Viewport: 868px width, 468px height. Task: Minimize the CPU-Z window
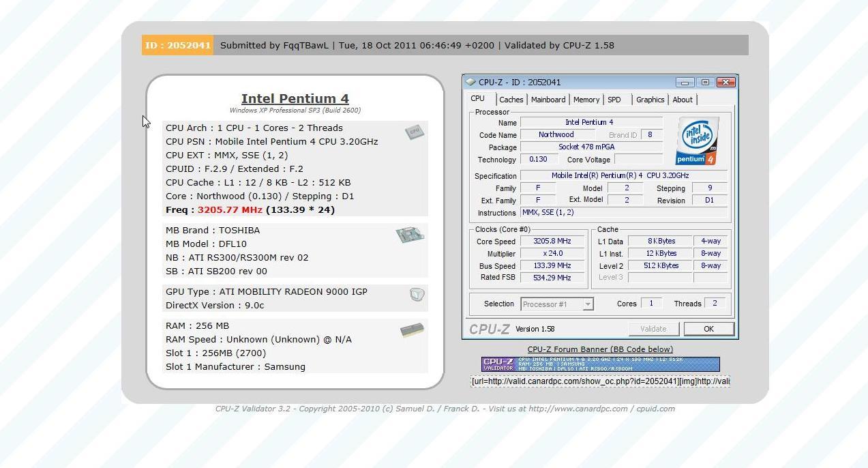[x=685, y=82]
